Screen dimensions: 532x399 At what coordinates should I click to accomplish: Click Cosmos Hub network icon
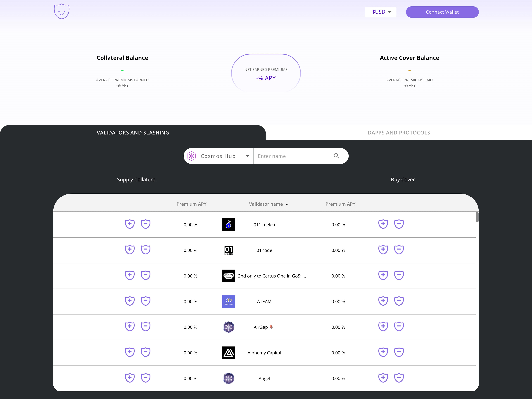click(191, 156)
